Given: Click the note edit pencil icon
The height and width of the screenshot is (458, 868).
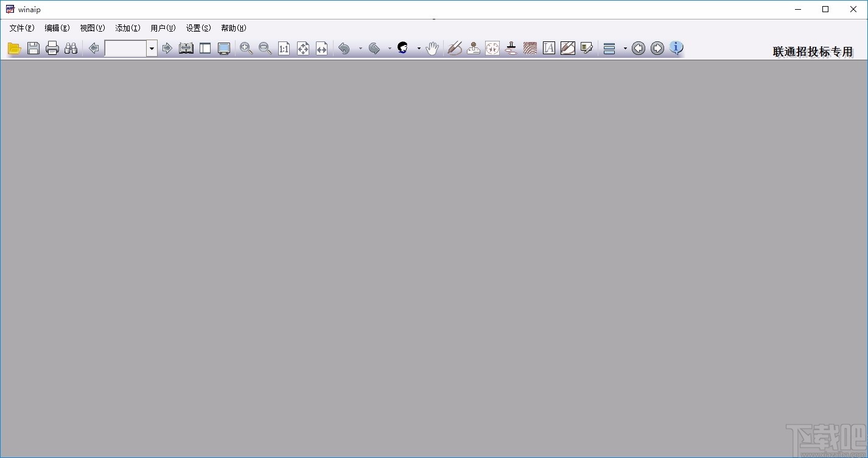Looking at the screenshot, I should pyautogui.click(x=587, y=48).
